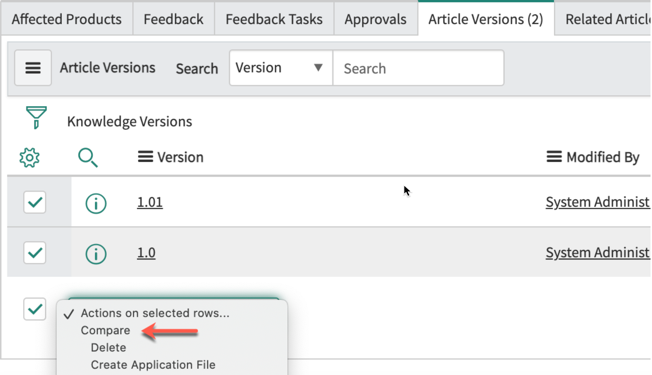The width and height of the screenshot is (652, 375).
Task: Choose Compare from the actions menu
Action: click(x=106, y=331)
